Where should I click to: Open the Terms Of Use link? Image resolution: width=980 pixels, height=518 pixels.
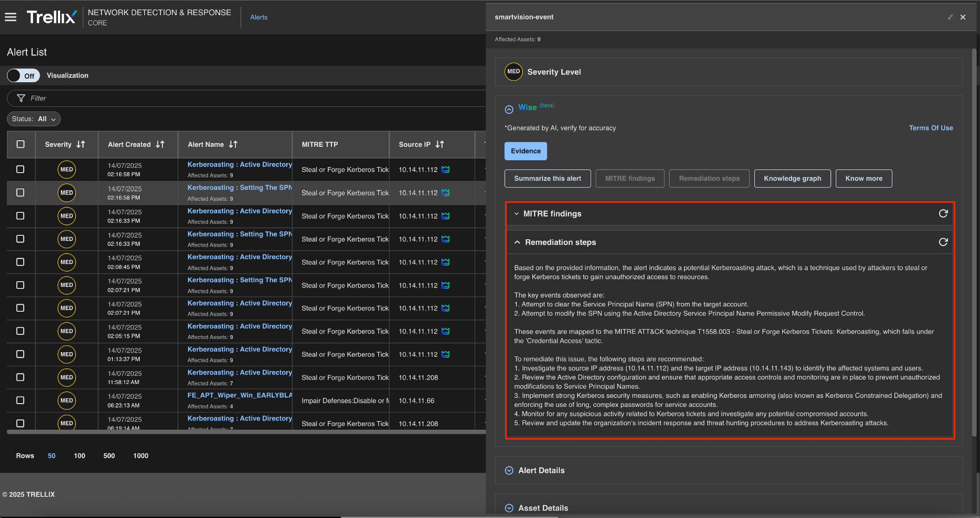[931, 128]
